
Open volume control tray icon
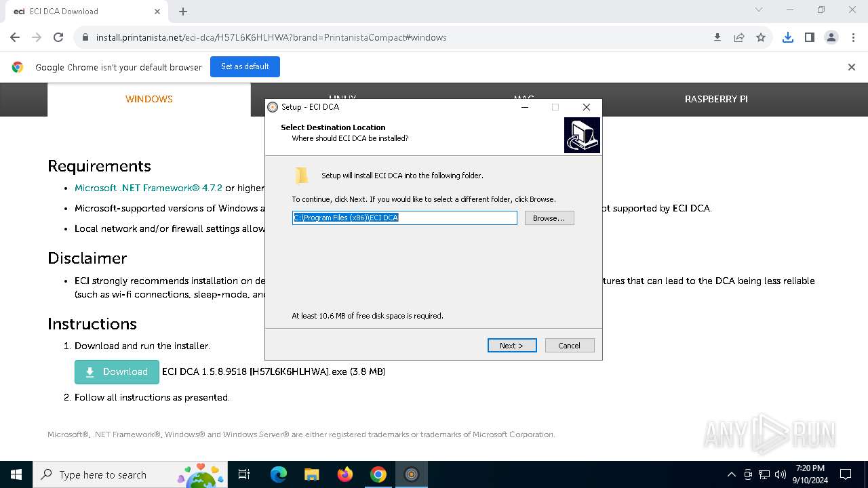click(x=781, y=474)
